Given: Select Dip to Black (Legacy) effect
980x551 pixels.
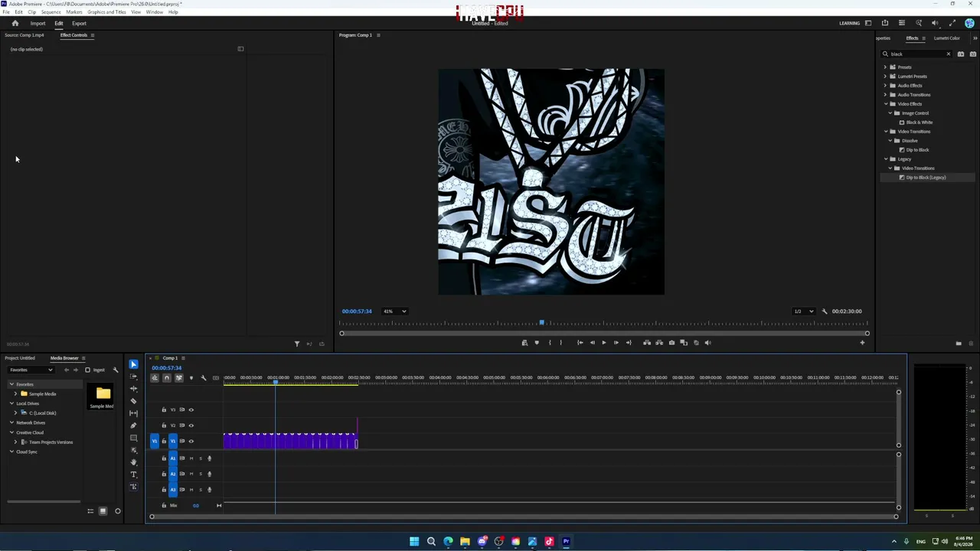Looking at the screenshot, I should [x=926, y=178].
